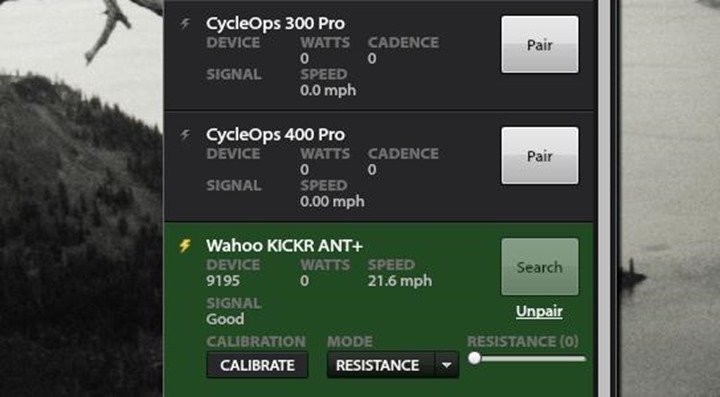This screenshot has width=720, height=397.
Task: Click the far end of the resistance slider track
Action: click(582, 358)
